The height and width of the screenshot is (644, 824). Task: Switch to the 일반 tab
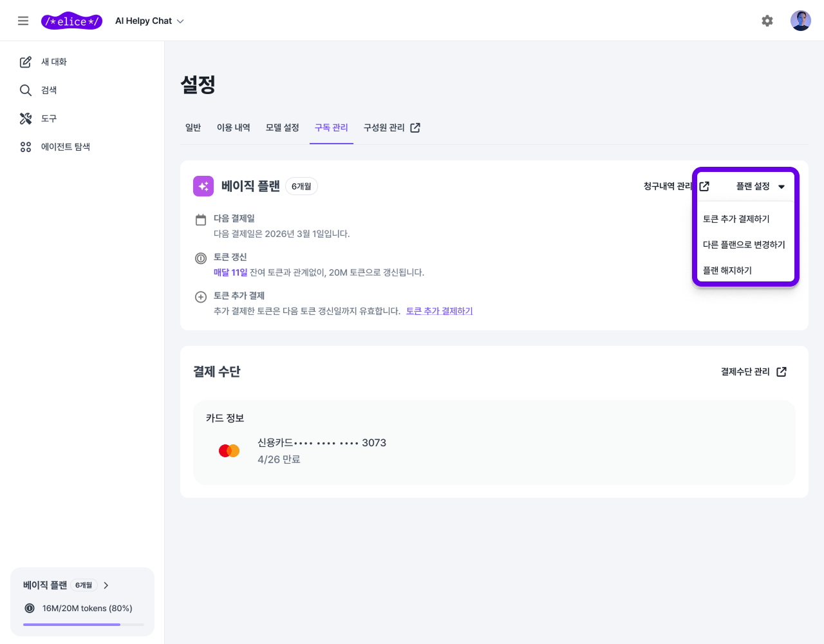tap(192, 127)
